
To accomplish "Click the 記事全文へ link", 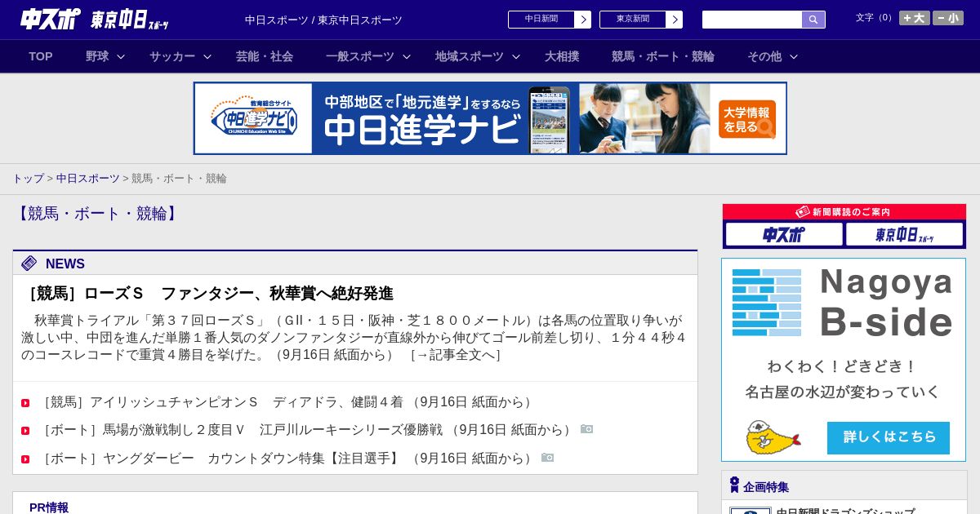I will click(456, 355).
